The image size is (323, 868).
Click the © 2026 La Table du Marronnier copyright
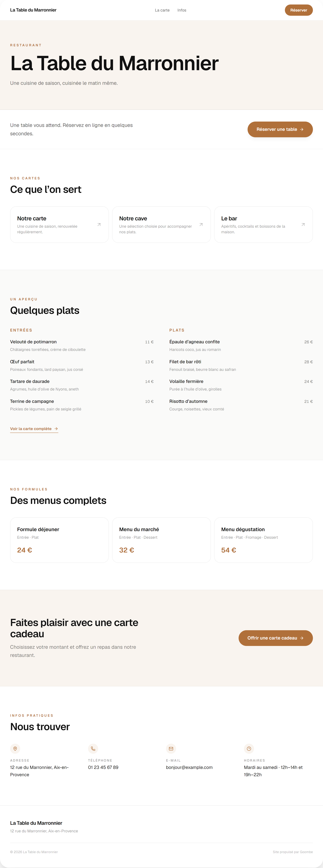pyautogui.click(x=34, y=852)
